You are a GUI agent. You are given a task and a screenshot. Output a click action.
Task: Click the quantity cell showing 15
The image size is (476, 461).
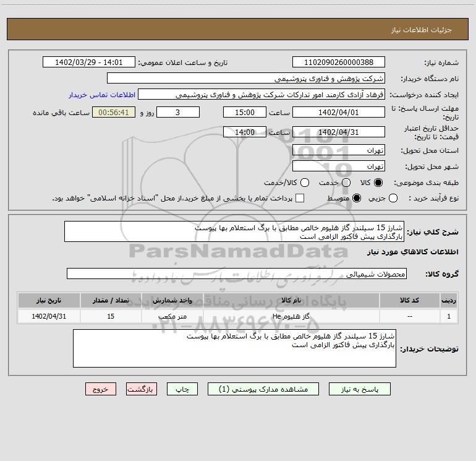click(x=111, y=316)
